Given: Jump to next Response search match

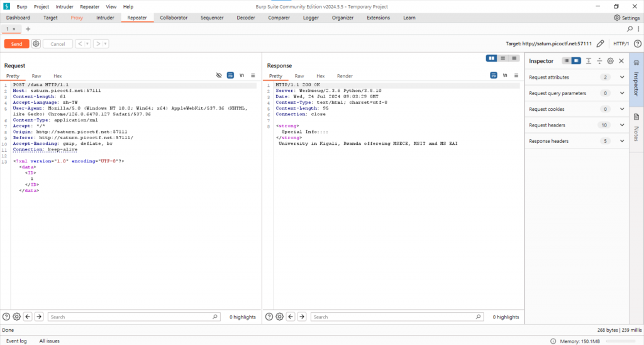Looking at the screenshot, I should pyautogui.click(x=302, y=317).
